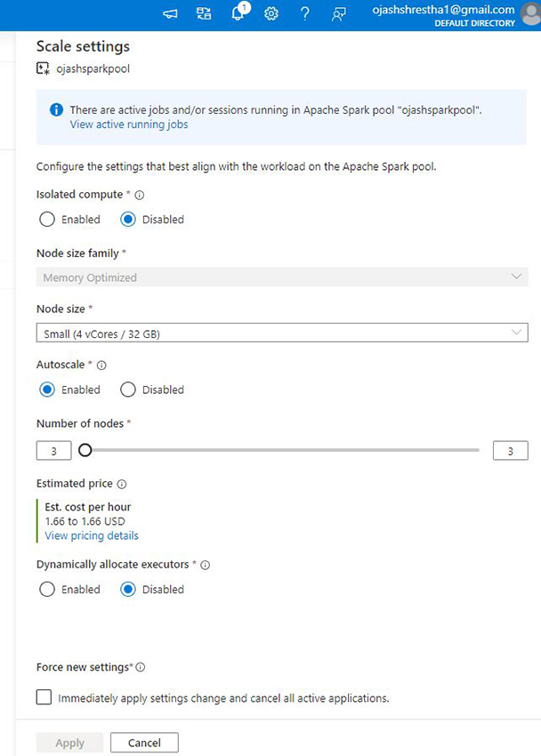Image resolution: width=541 pixels, height=756 pixels.
Task: Expand the Node size dropdown
Action: 282,334
